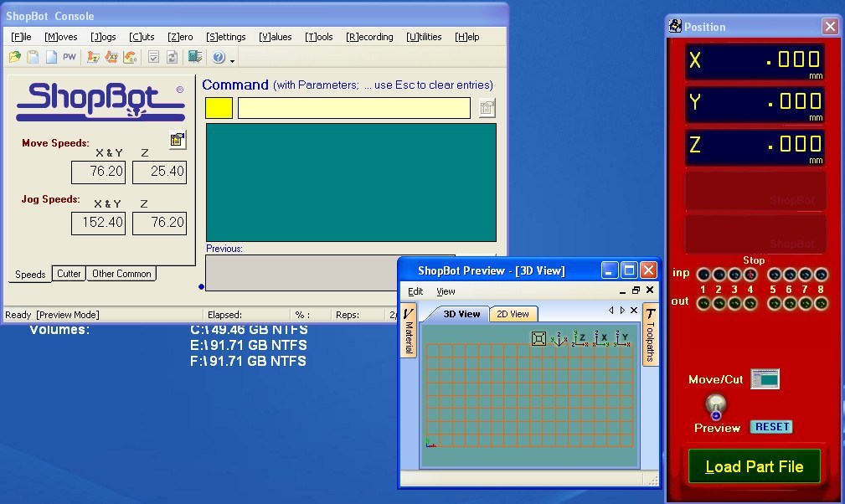
Task: Click the PW toolbar icon
Action: tap(70, 57)
